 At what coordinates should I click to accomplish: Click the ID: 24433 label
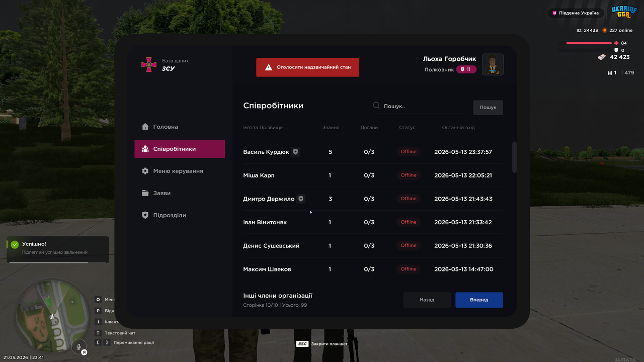(x=587, y=30)
